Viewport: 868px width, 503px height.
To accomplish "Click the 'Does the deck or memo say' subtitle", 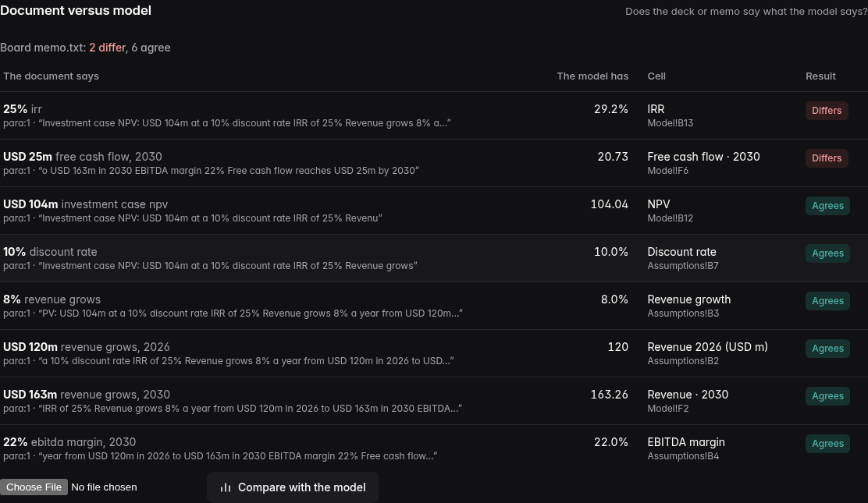I will (746, 12).
